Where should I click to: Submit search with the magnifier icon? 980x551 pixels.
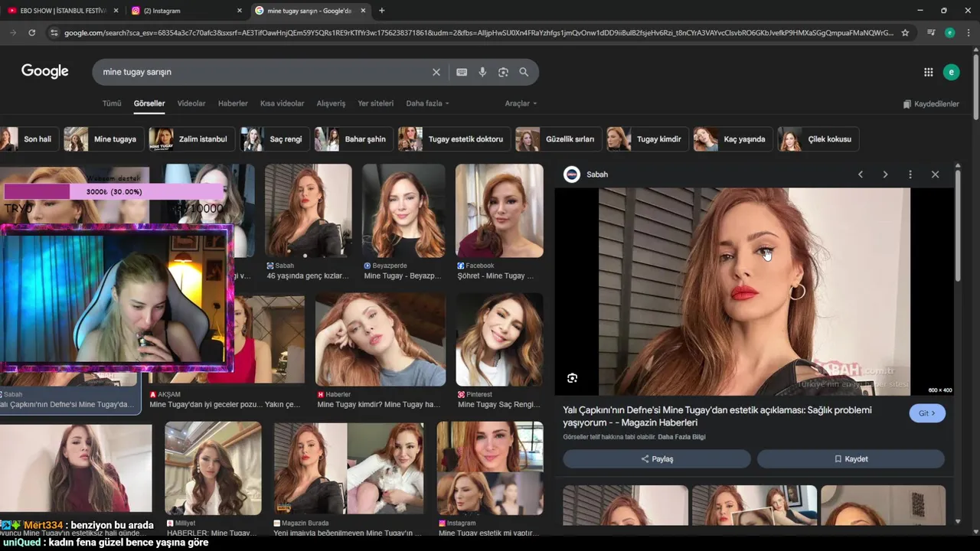pos(524,72)
